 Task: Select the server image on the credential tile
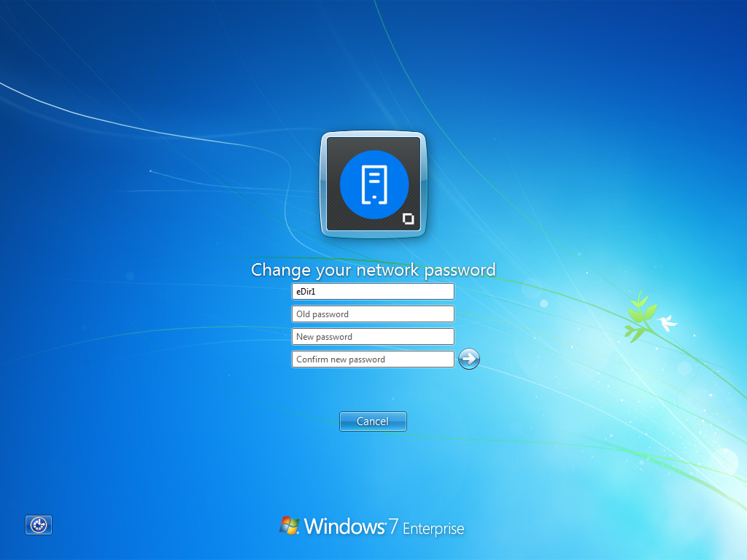click(373, 184)
